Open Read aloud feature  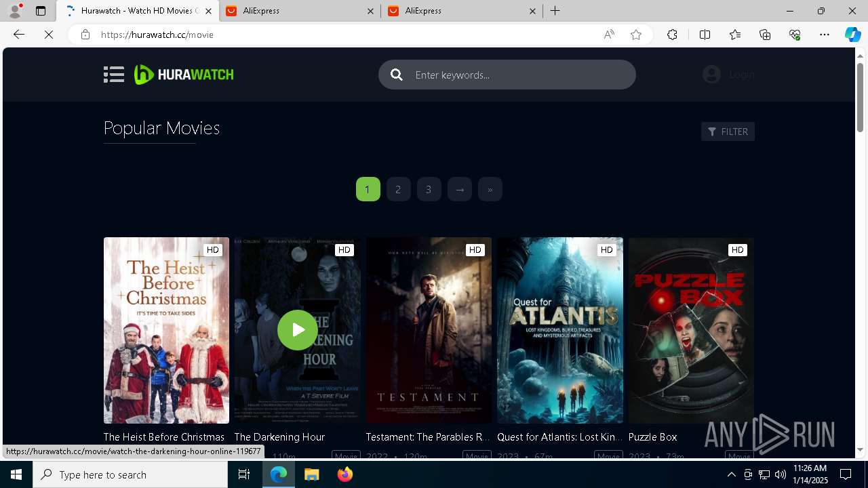point(609,35)
